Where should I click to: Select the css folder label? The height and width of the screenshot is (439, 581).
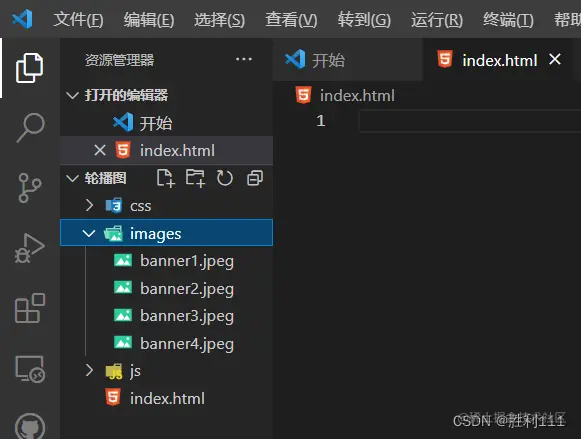140,206
